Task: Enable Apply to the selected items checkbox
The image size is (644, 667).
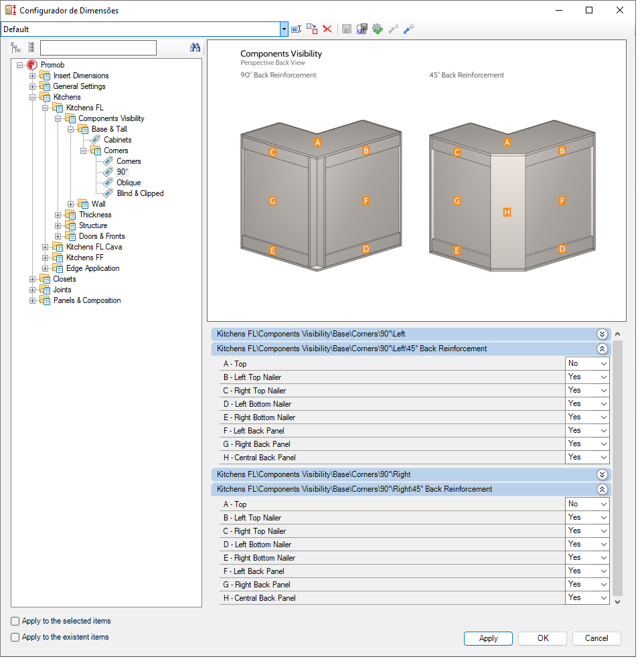Action: 15,621
